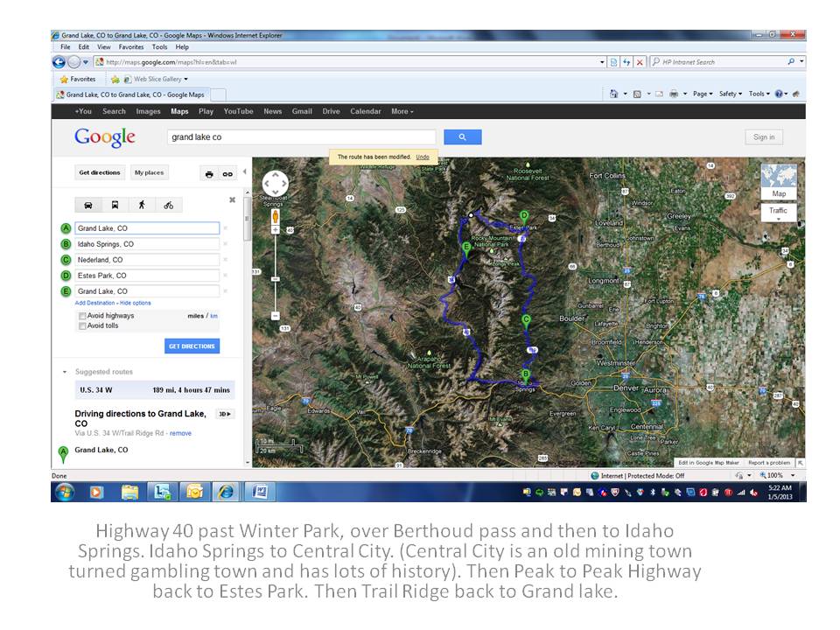Click the grand lake co search box
This screenshot has width=840, height=630.
coord(302,137)
